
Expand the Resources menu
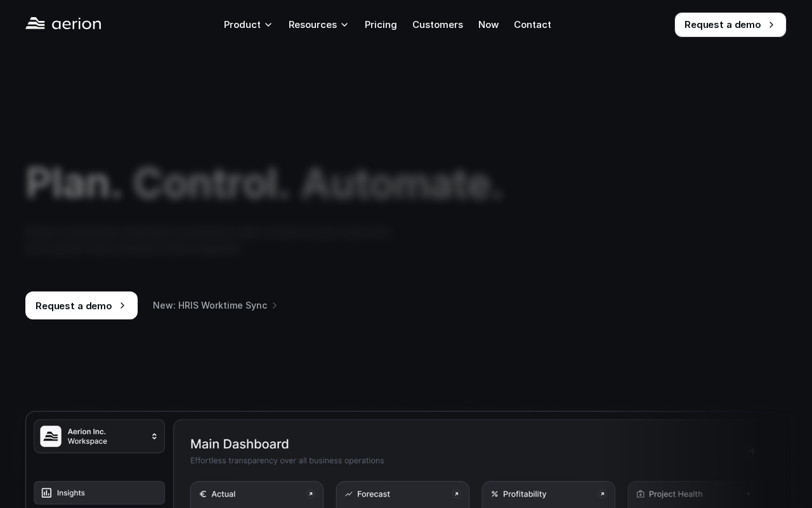[318, 25]
